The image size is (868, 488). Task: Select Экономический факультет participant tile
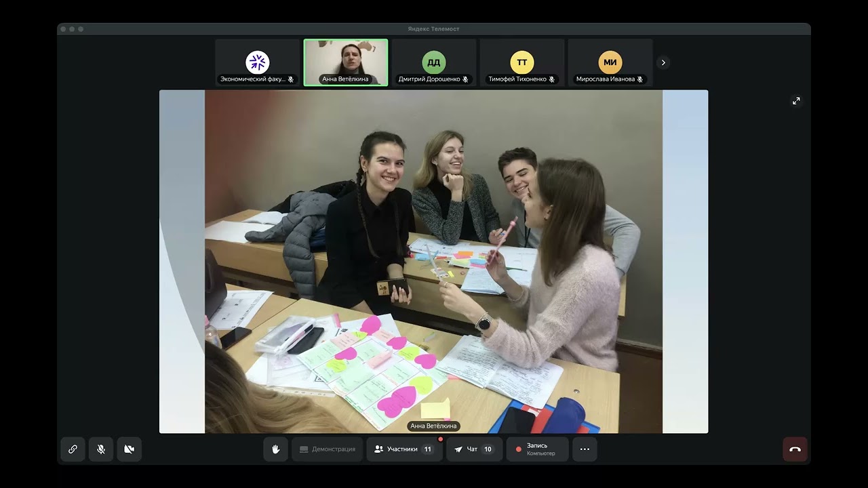[x=258, y=62]
